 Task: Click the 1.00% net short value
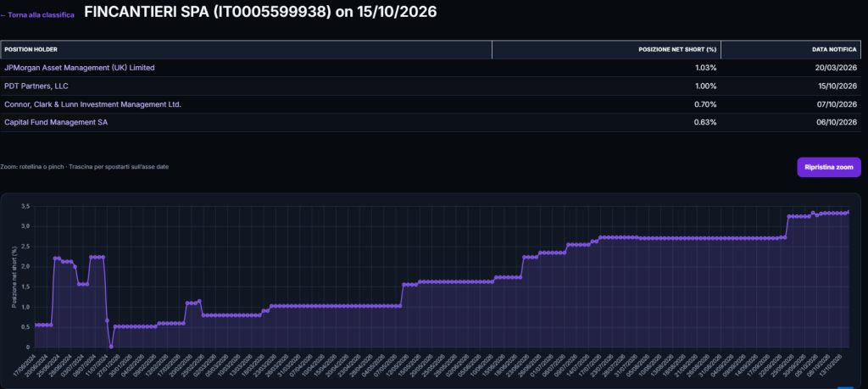tap(704, 86)
